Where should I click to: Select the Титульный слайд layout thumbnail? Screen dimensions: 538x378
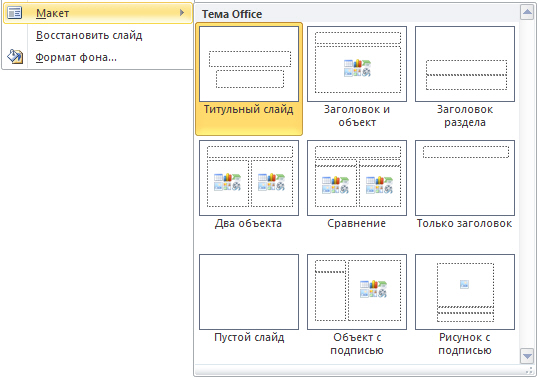tap(249, 64)
